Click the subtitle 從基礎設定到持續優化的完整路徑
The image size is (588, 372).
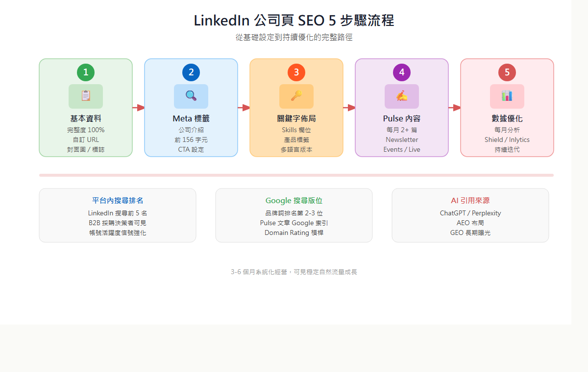click(294, 37)
